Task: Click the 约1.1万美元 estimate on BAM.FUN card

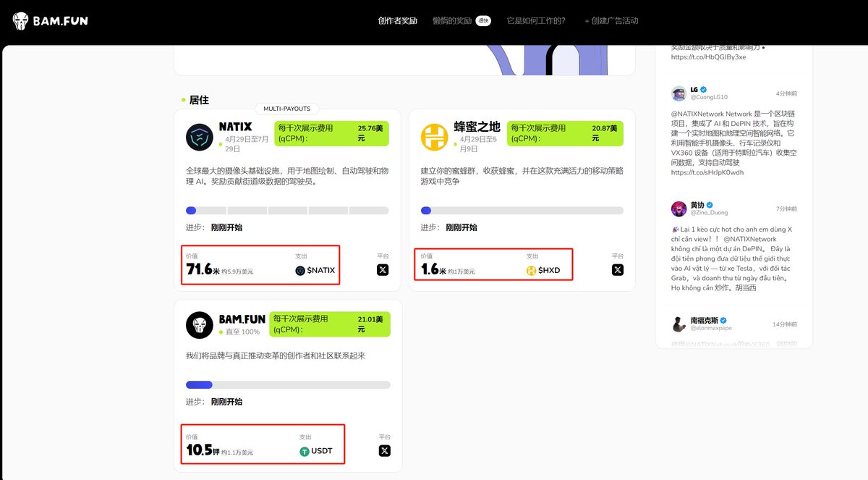Action: (237, 452)
